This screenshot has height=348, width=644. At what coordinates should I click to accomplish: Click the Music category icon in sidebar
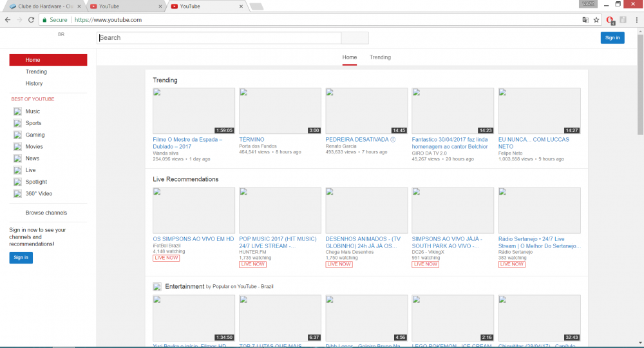pos(17,111)
